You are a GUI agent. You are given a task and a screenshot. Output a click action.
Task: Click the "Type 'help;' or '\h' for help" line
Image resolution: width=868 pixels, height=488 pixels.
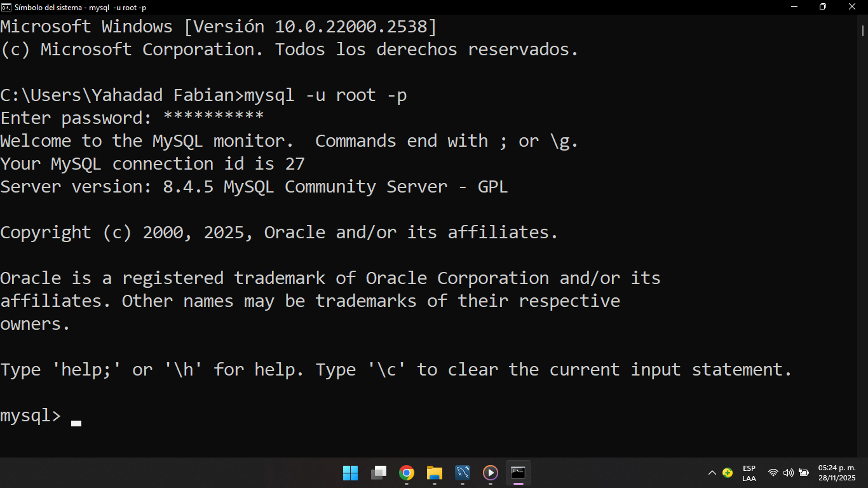click(397, 370)
